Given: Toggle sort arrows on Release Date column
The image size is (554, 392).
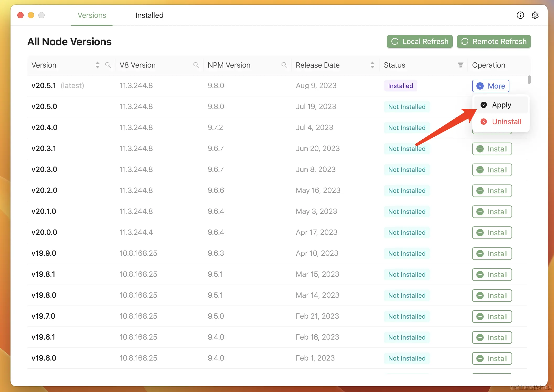Looking at the screenshot, I should tap(372, 65).
